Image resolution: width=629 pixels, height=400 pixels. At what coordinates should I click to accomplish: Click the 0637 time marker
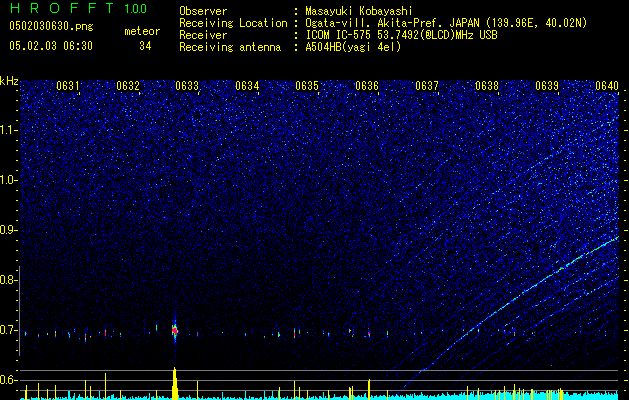[427, 86]
